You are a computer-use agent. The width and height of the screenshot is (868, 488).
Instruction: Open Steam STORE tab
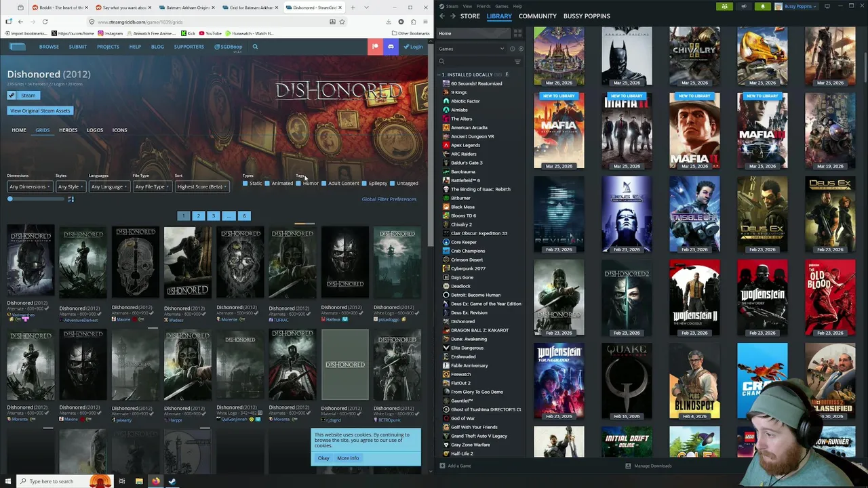click(x=470, y=16)
